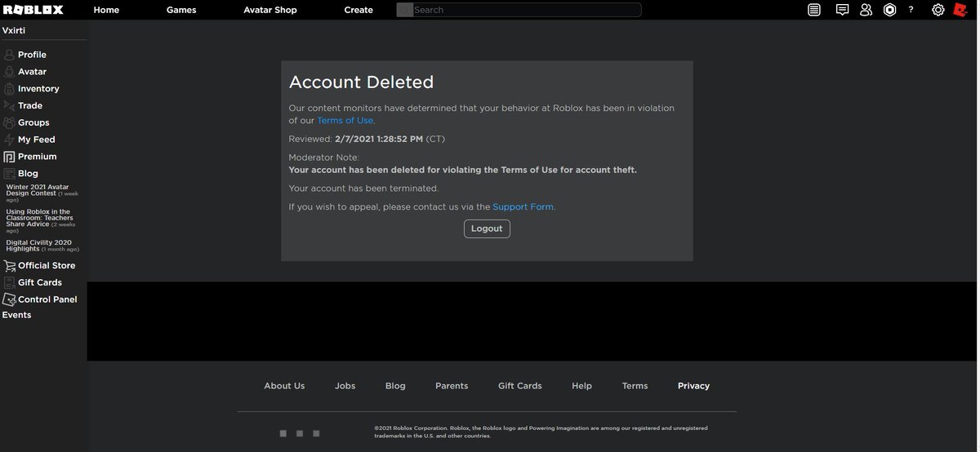
Task: Open the Control Panel sidebar link
Action: click(x=47, y=299)
